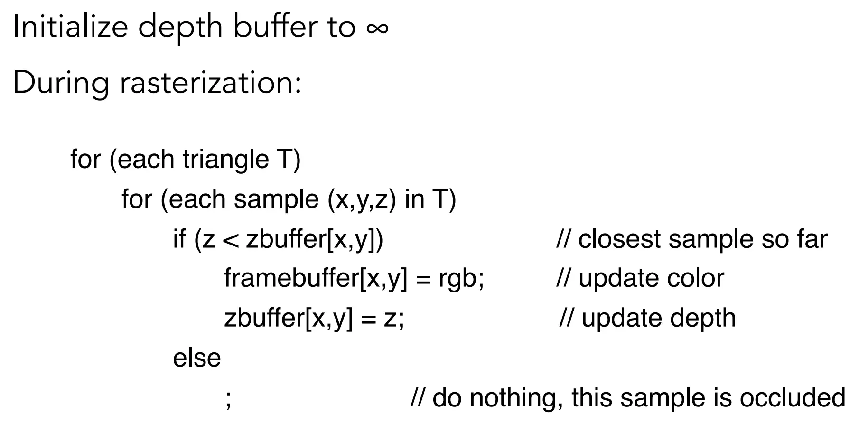
Task: Click the word 'rgb' in the framebuffer assignment
Action: [457, 280]
